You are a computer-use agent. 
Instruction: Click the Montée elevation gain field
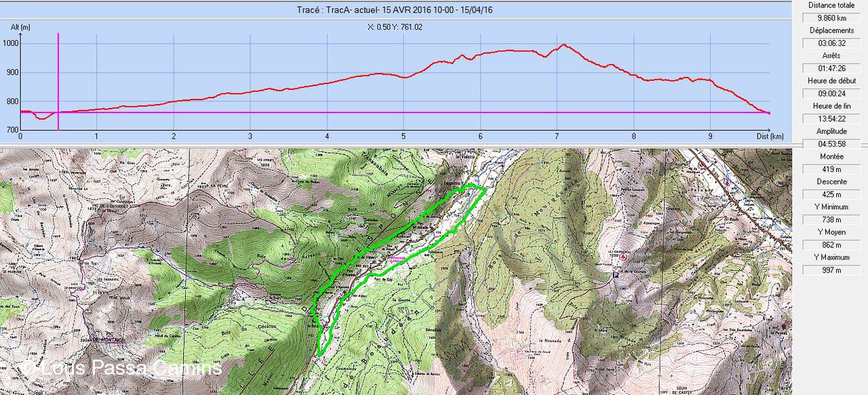point(831,169)
